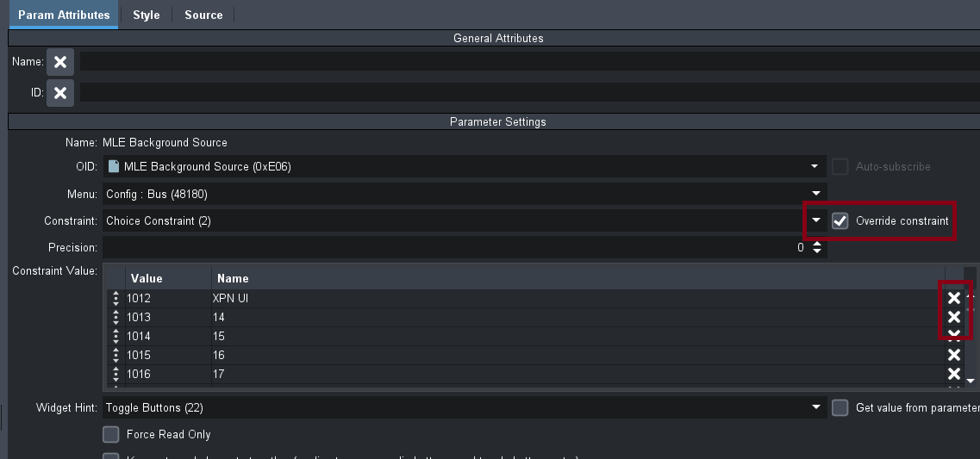The height and width of the screenshot is (459, 980).
Task: Delete the XPN UI constraint row
Action: coord(954,298)
